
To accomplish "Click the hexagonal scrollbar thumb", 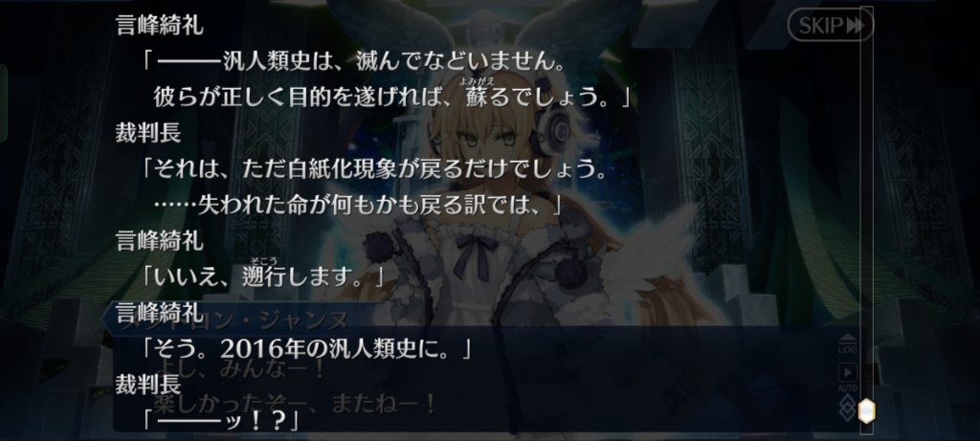I will click(866, 410).
